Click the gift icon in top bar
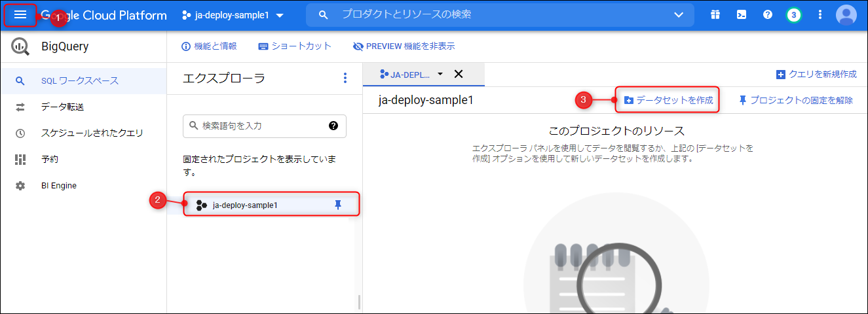 click(x=715, y=15)
